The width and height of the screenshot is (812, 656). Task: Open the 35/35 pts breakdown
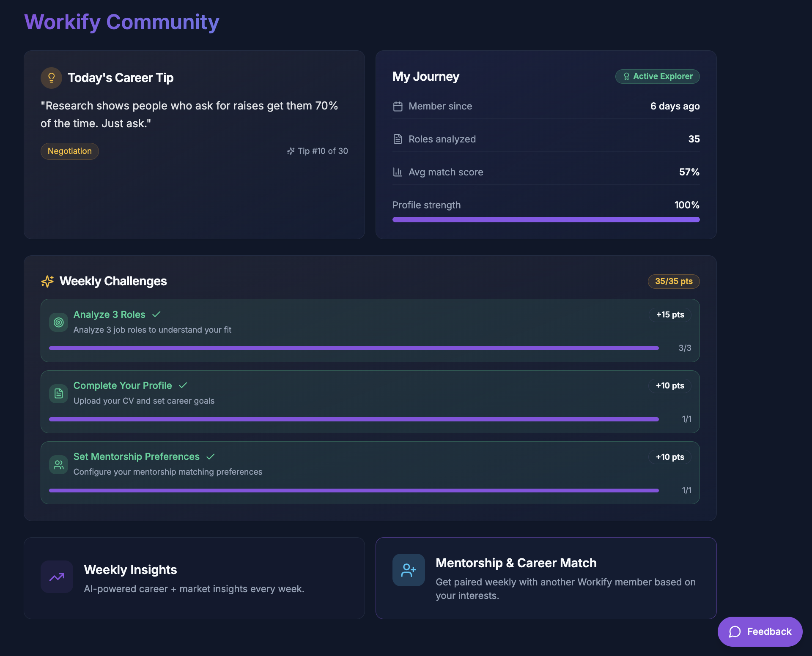(673, 281)
